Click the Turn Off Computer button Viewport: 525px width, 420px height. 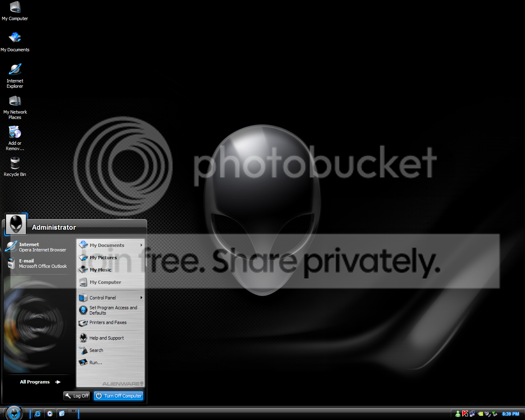119,396
